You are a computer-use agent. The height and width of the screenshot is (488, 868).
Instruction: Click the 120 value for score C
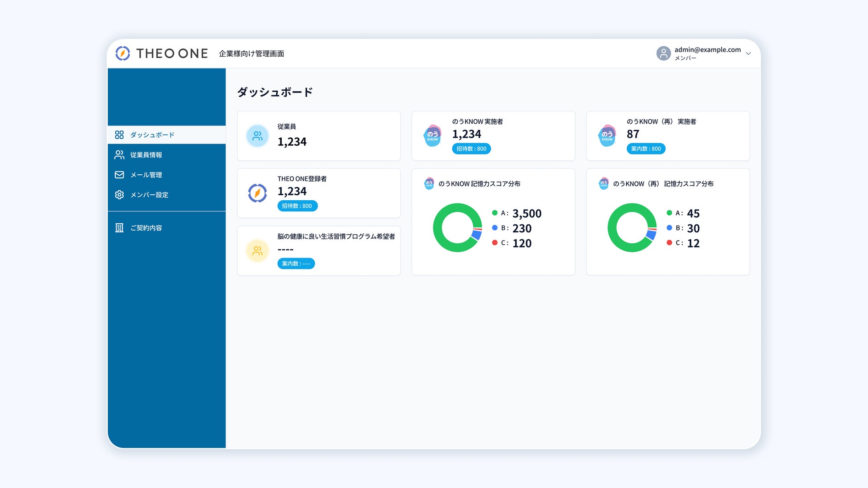click(x=522, y=243)
